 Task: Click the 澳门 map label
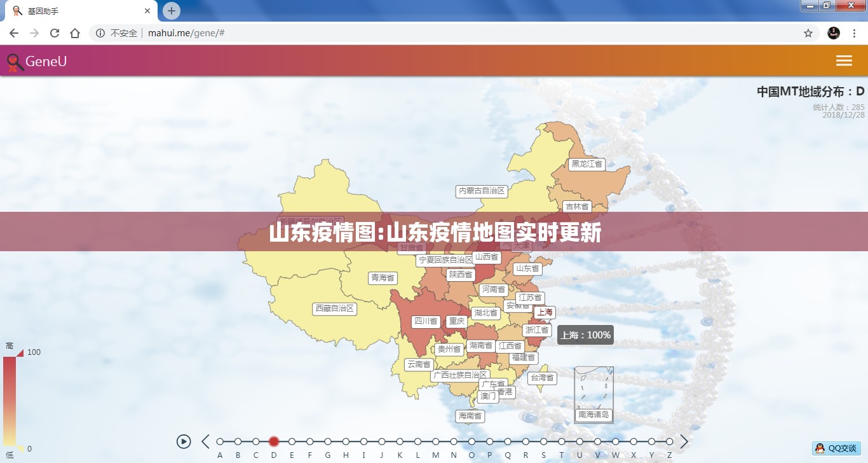(x=488, y=396)
